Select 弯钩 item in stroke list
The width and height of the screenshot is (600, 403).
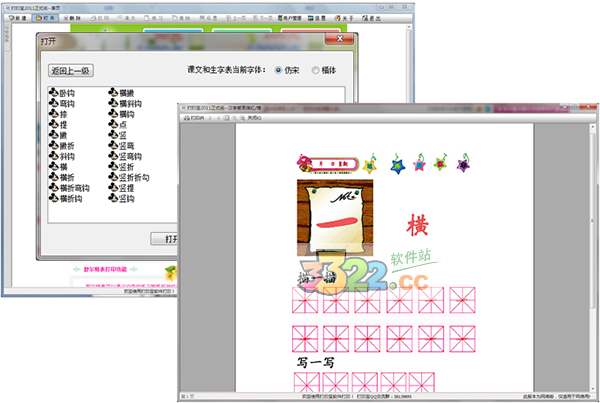click(x=62, y=104)
